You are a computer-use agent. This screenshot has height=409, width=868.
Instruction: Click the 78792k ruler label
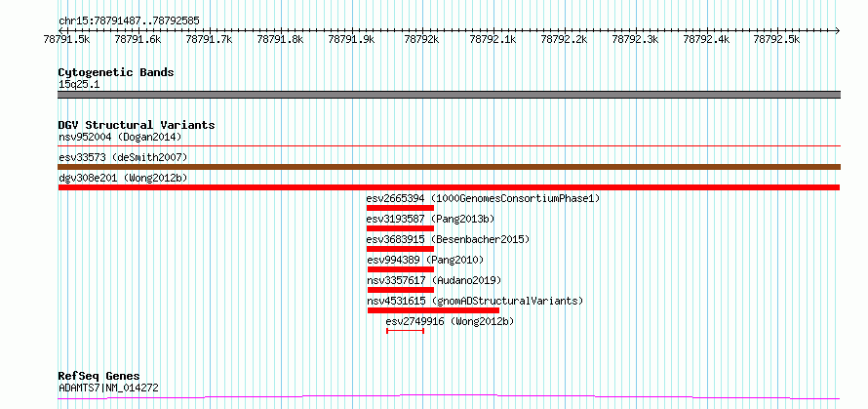[422, 39]
